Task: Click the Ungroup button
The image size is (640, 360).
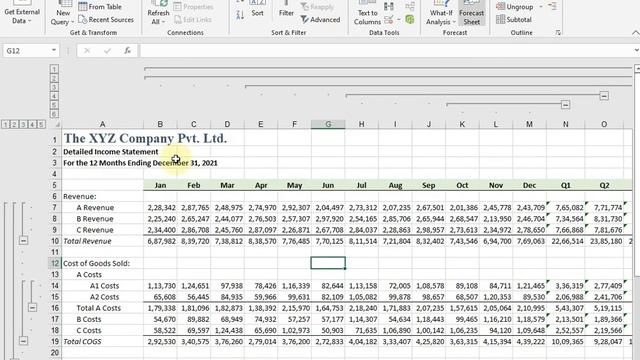Action: [x=515, y=7]
